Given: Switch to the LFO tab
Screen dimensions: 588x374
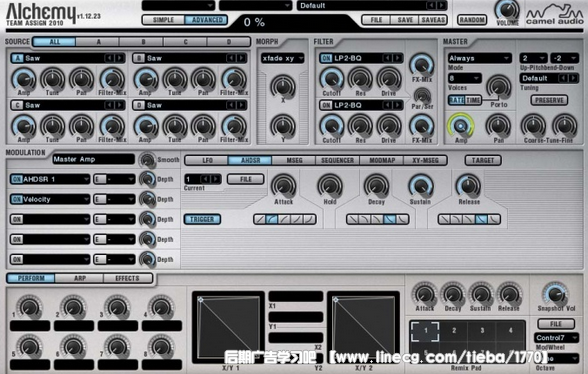Looking at the screenshot, I should (207, 160).
